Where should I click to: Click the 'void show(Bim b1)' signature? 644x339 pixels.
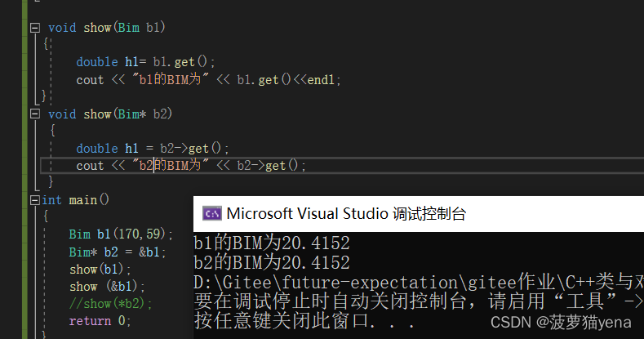(107, 28)
